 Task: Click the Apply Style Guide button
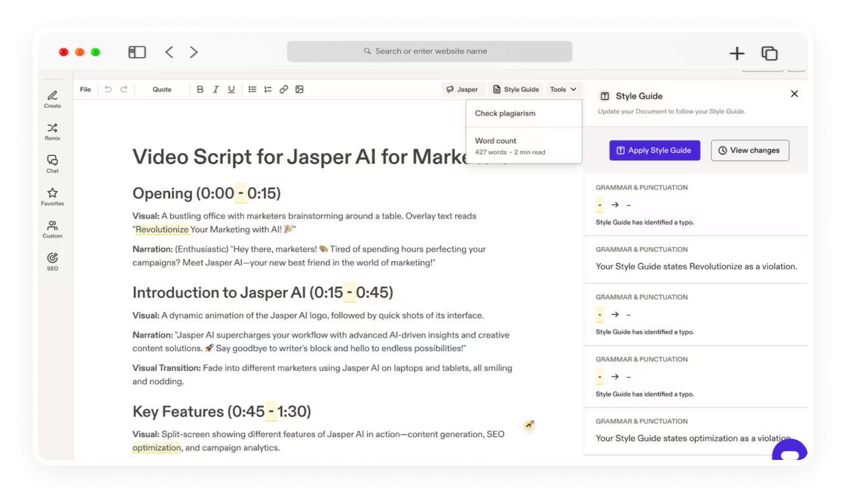(655, 150)
